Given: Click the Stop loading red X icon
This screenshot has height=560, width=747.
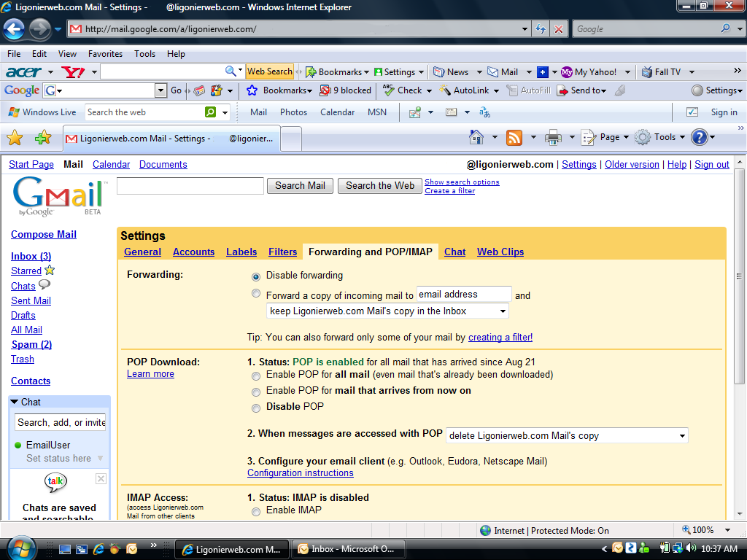Looking at the screenshot, I should (558, 29).
